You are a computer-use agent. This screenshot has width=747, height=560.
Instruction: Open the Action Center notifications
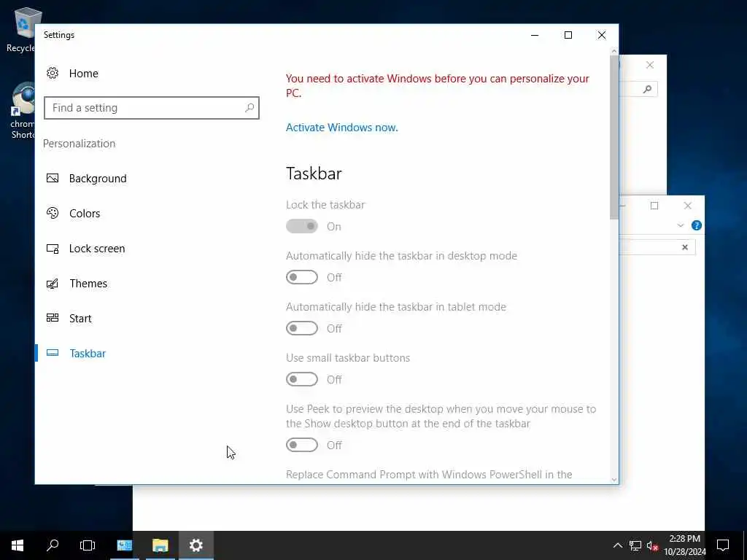tap(723, 545)
